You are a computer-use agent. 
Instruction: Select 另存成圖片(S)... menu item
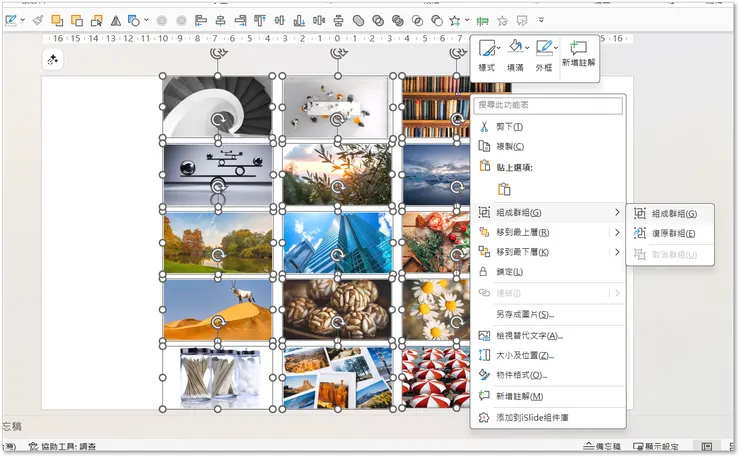coord(549,314)
